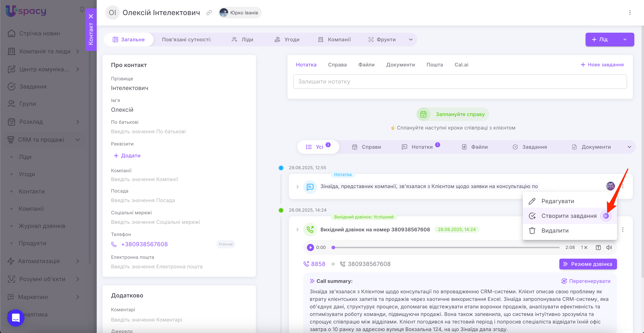Click the top-right page options kebab icon
Screen dimensions: 644x333
(630, 13)
